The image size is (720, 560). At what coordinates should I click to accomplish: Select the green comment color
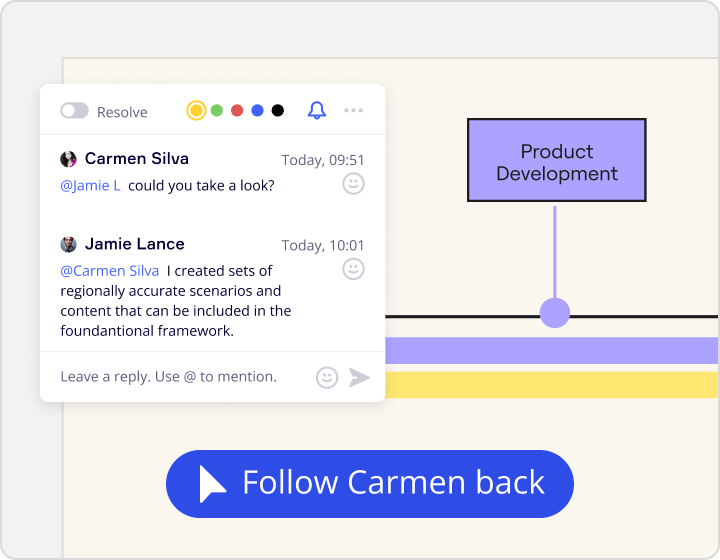[217, 111]
